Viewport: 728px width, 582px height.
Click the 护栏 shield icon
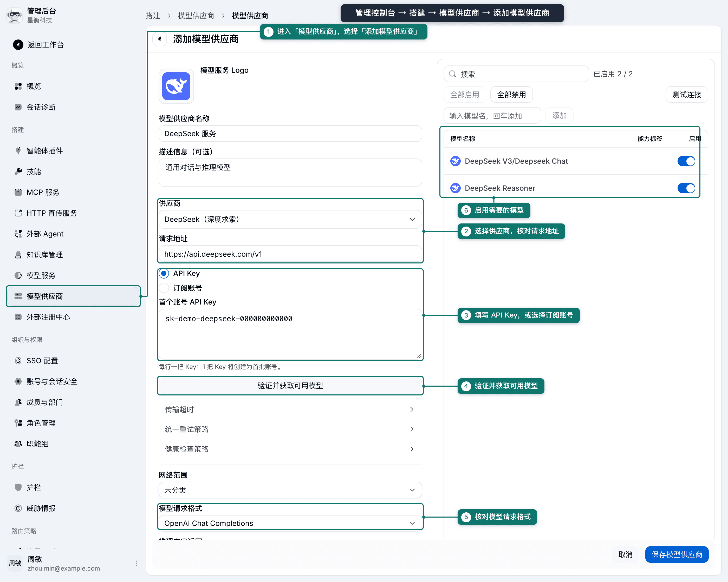click(x=18, y=487)
